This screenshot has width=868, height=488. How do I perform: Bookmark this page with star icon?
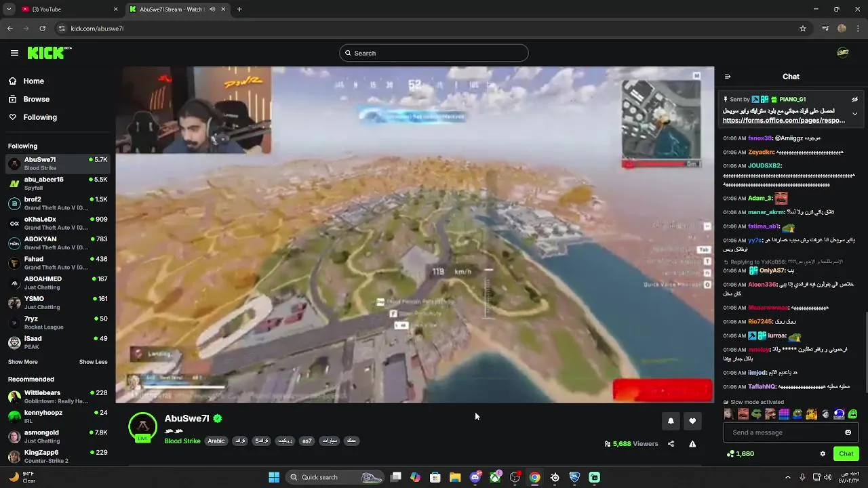(803, 28)
